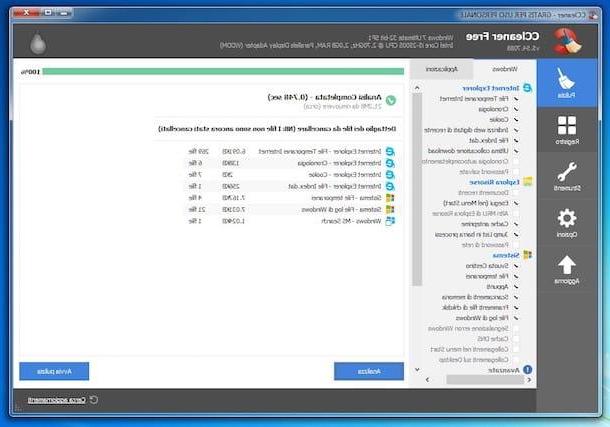Click the vertical scrollbar thumb of options tree
This screenshot has width=610, height=427.
pos(417,189)
